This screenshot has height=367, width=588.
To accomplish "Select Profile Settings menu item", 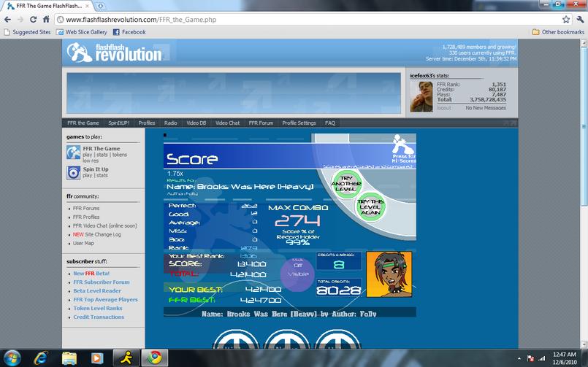I will click(299, 123).
